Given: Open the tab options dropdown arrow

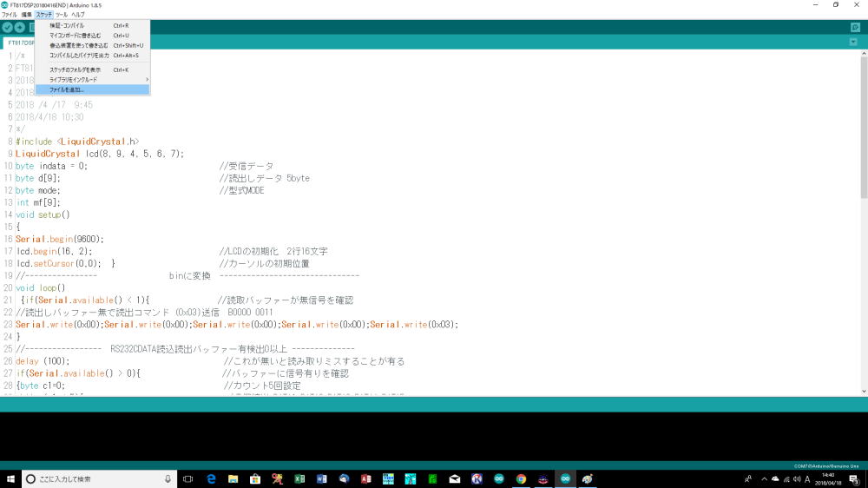Looking at the screenshot, I should point(853,42).
